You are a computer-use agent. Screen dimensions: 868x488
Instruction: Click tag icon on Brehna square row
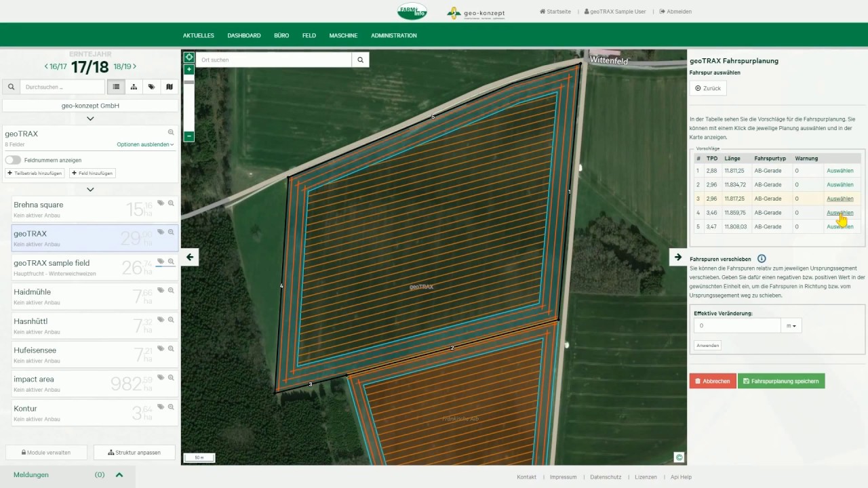click(161, 203)
